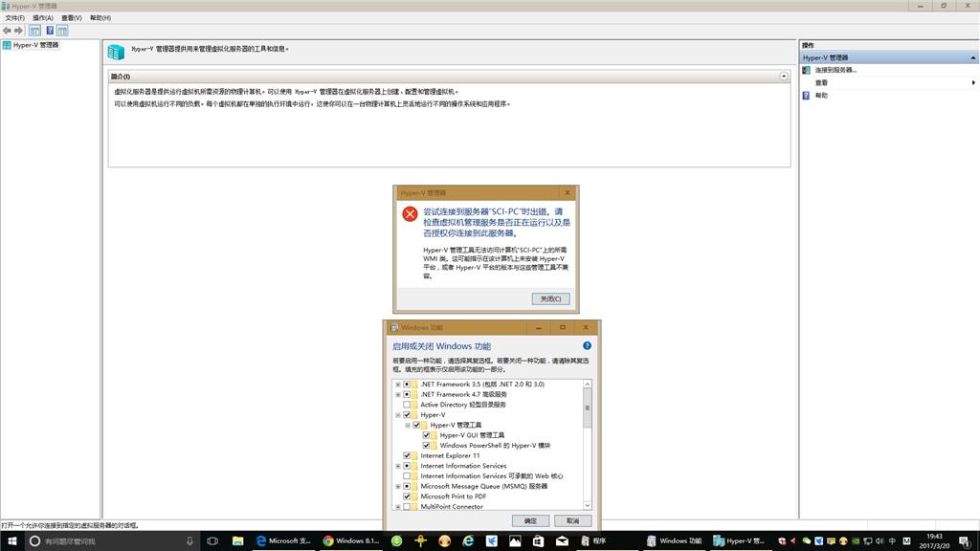
Task: Click the back arrow in Hyper-V toolbar
Action: coord(7,31)
